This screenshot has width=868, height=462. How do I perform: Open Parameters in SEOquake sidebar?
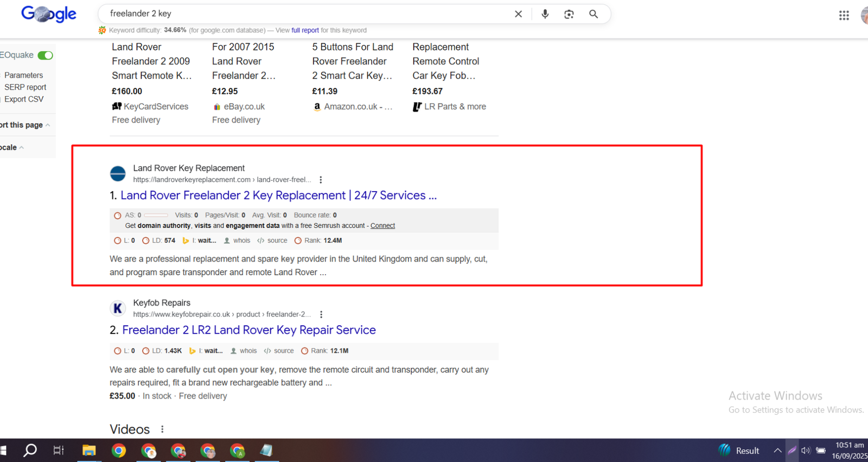(23, 75)
